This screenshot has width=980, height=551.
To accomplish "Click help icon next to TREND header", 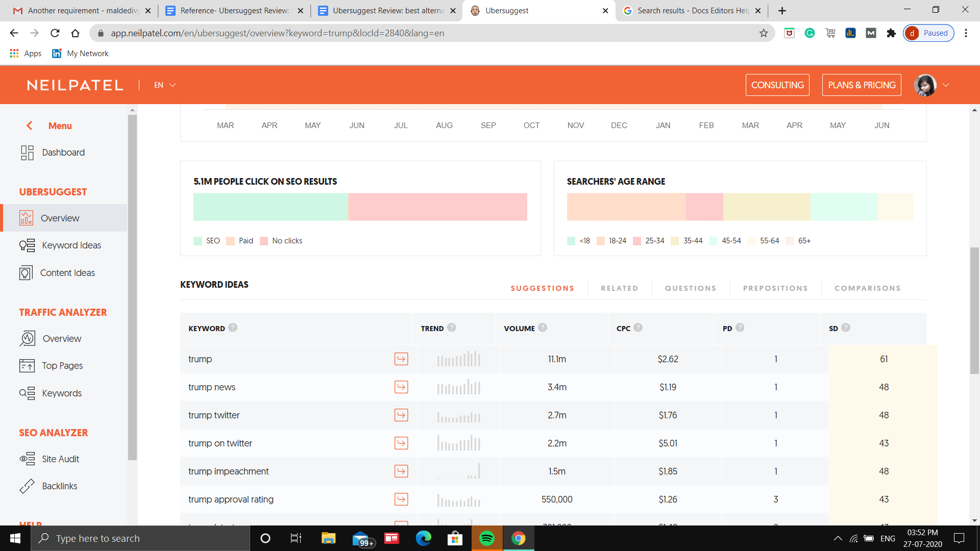I will [x=451, y=328].
